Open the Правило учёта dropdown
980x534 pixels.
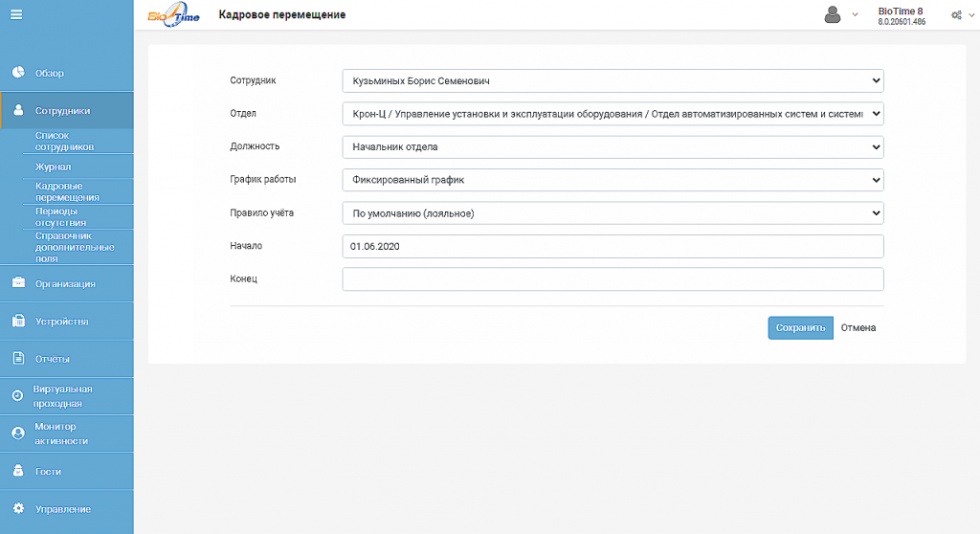pos(613,213)
